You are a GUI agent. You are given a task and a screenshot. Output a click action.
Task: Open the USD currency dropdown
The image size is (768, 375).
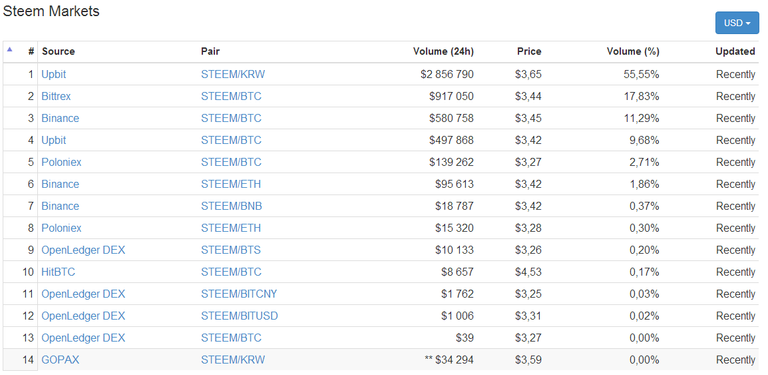(737, 23)
